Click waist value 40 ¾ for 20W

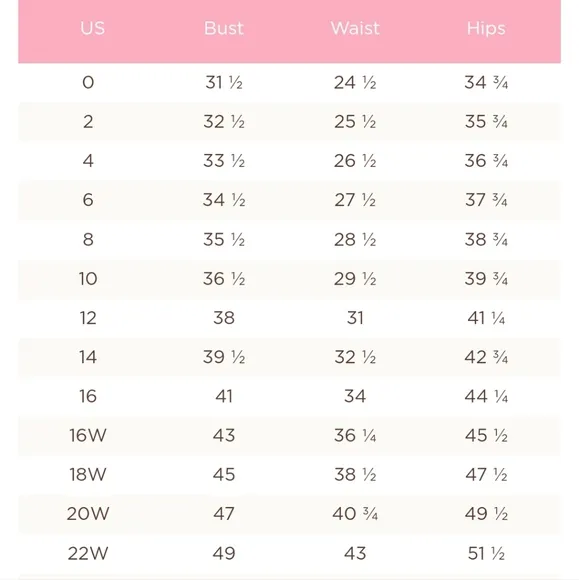click(x=355, y=514)
